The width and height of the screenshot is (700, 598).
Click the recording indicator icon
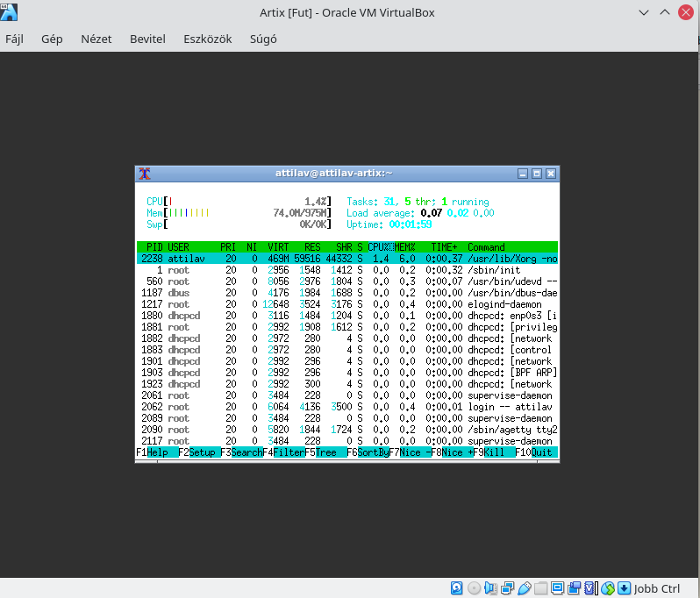click(x=574, y=588)
